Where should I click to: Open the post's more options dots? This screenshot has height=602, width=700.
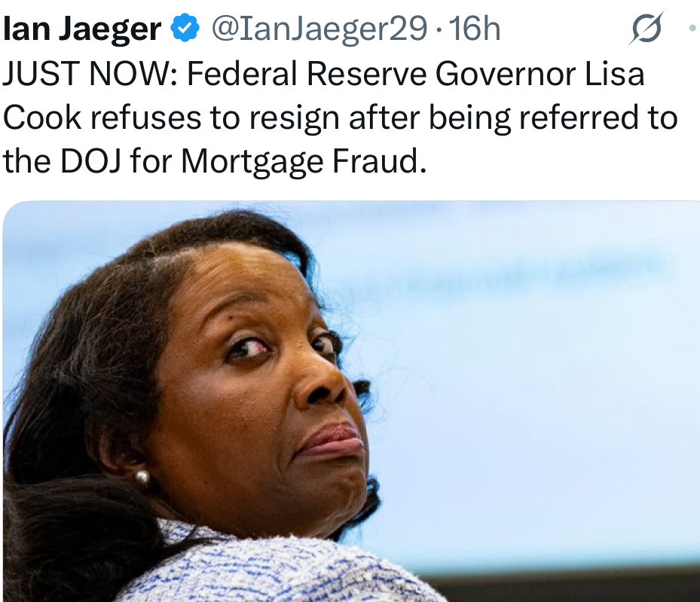point(693,28)
